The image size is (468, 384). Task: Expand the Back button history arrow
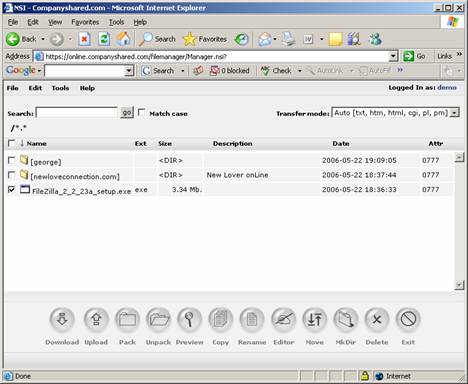tap(43, 39)
